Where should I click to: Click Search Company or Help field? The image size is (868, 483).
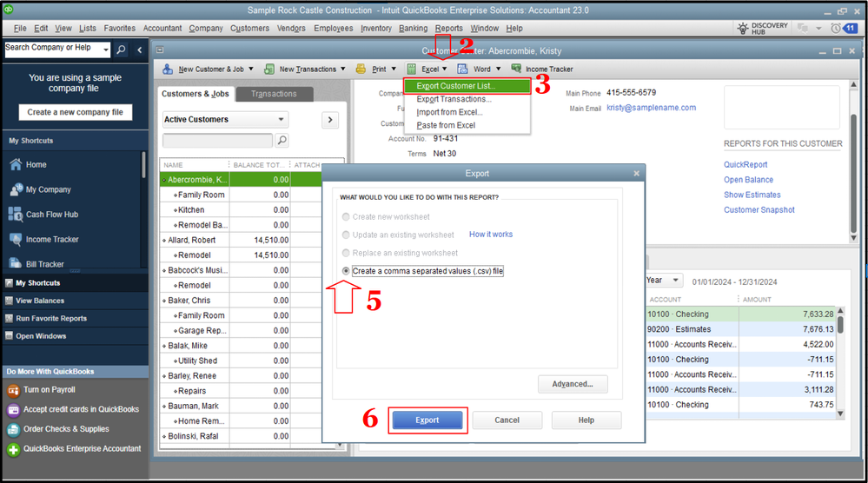53,50
